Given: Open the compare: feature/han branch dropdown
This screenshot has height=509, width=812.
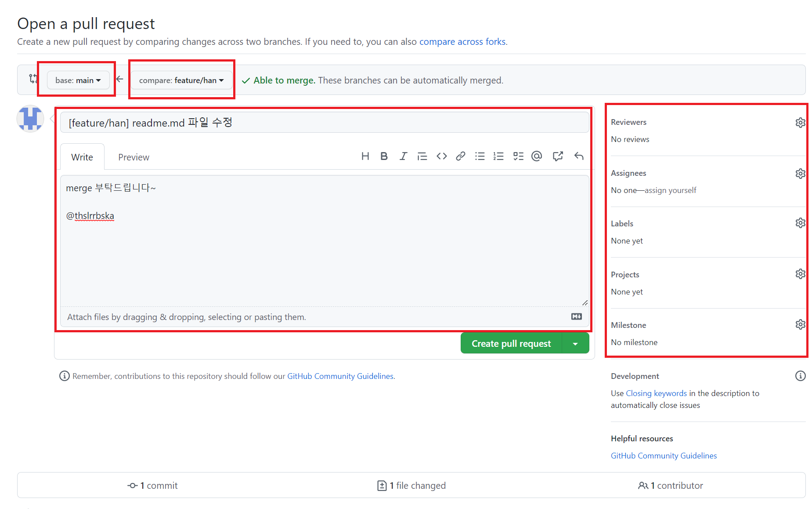Looking at the screenshot, I should pos(181,80).
